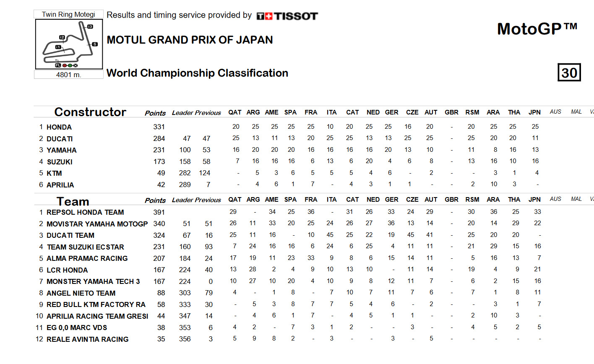Click MOTUL GRAND PRIX OF JAPAN title

190,40
